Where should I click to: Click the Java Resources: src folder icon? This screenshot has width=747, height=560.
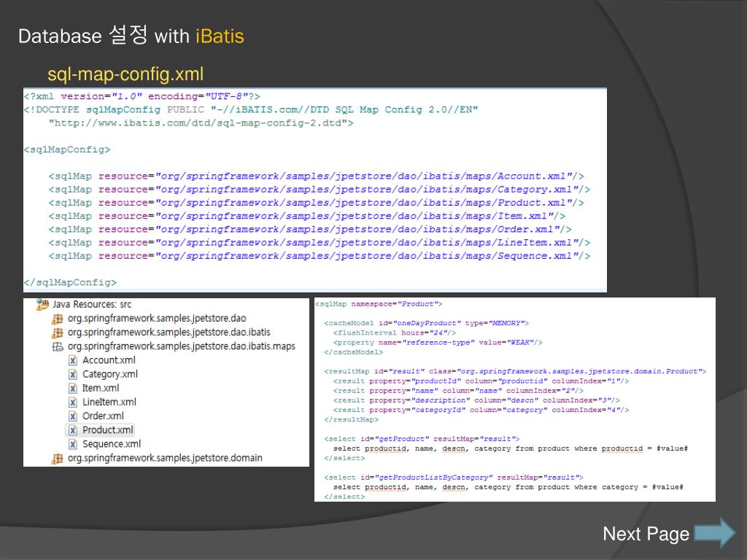point(43,304)
